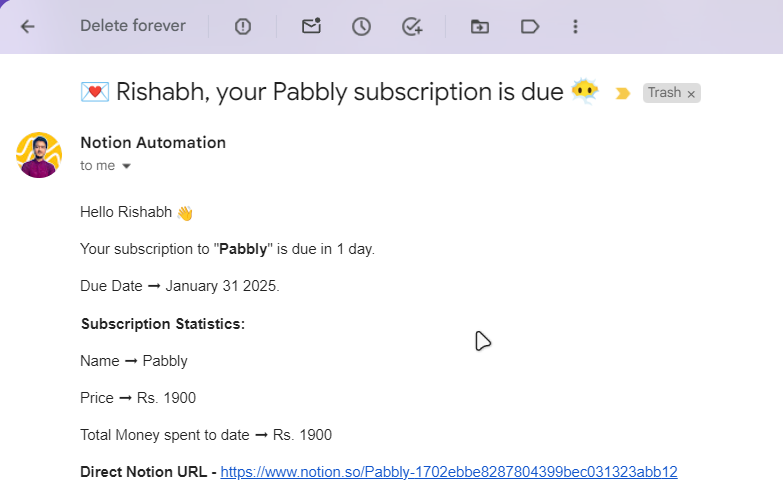Click the Notion Automation sender name
783x501 pixels.
tap(153, 142)
